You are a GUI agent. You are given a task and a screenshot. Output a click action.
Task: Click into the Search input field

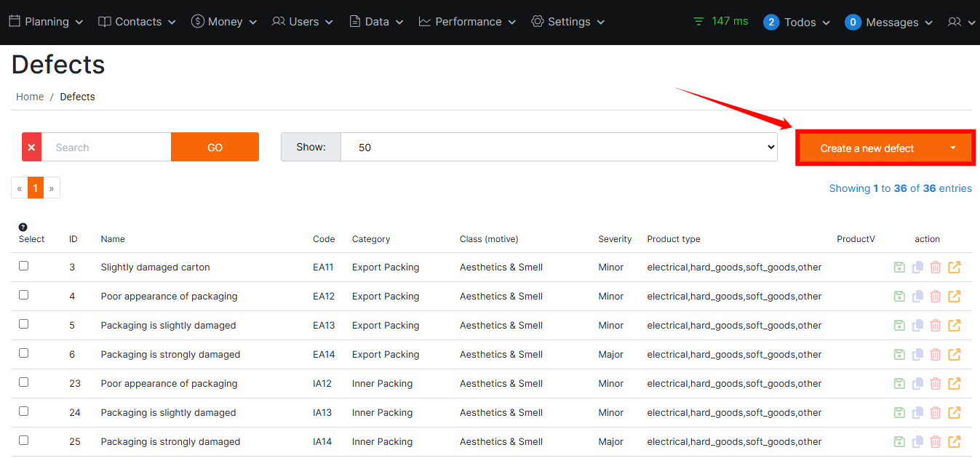[106, 147]
